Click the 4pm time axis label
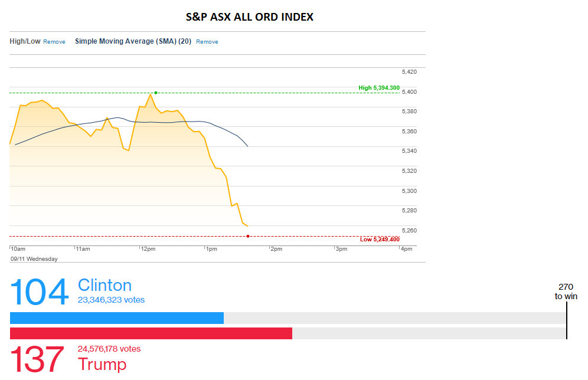 tap(407, 249)
